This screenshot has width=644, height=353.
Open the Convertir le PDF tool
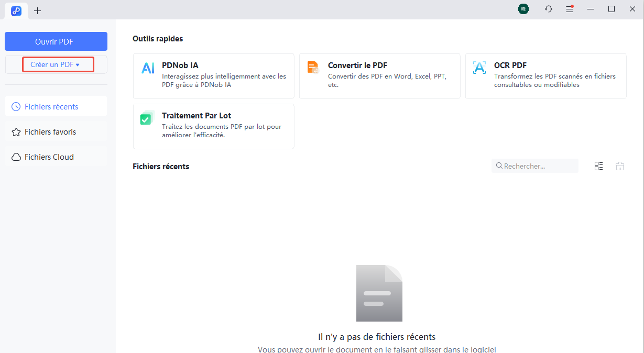(x=379, y=76)
